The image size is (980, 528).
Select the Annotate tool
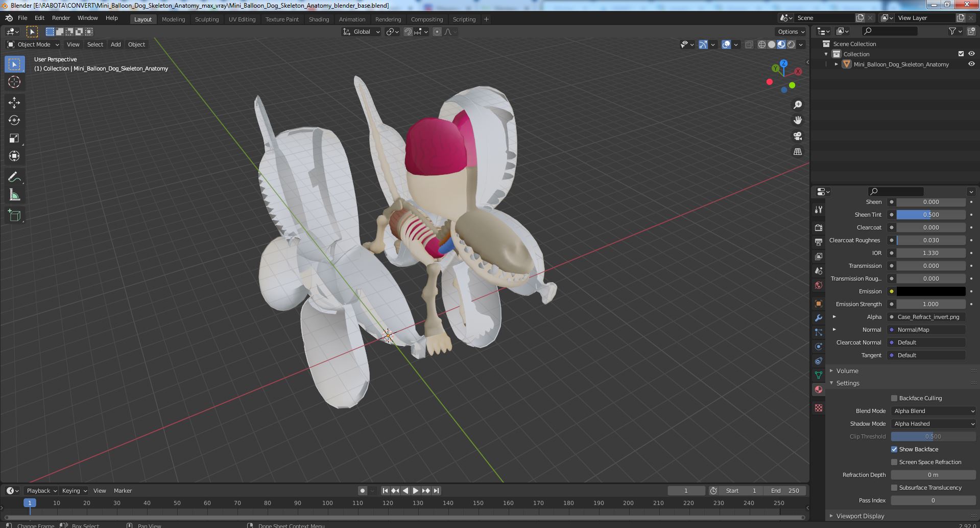click(x=14, y=177)
